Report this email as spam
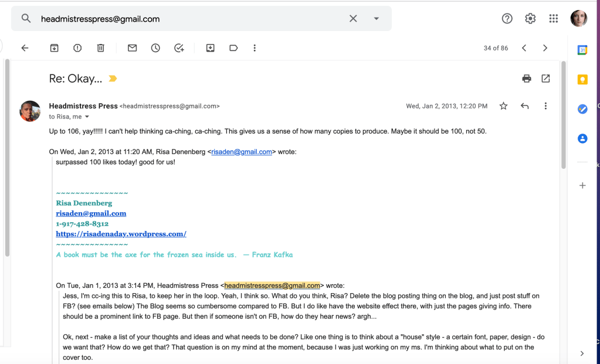 pos(77,48)
